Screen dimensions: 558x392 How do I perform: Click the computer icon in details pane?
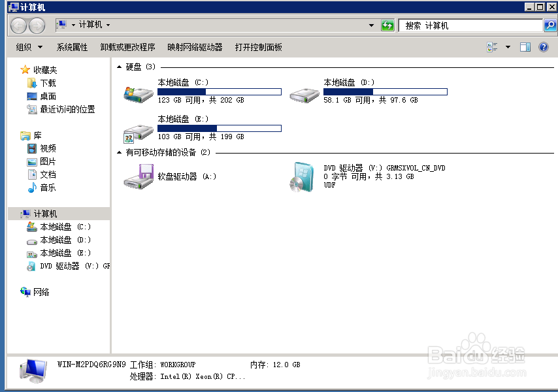pos(33,370)
